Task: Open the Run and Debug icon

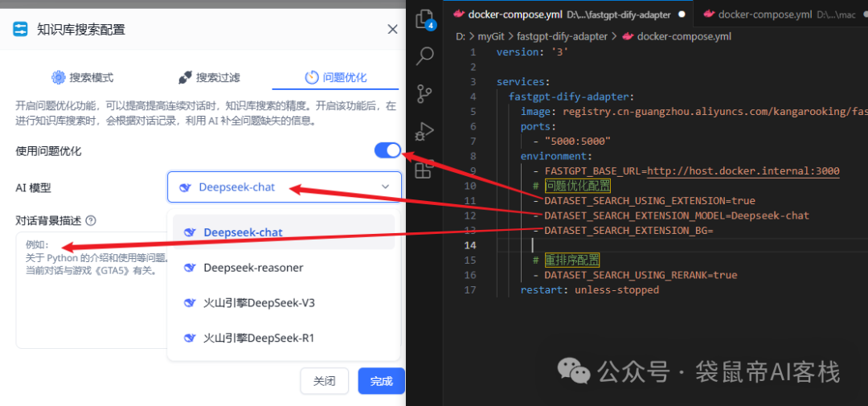Action: point(424,131)
